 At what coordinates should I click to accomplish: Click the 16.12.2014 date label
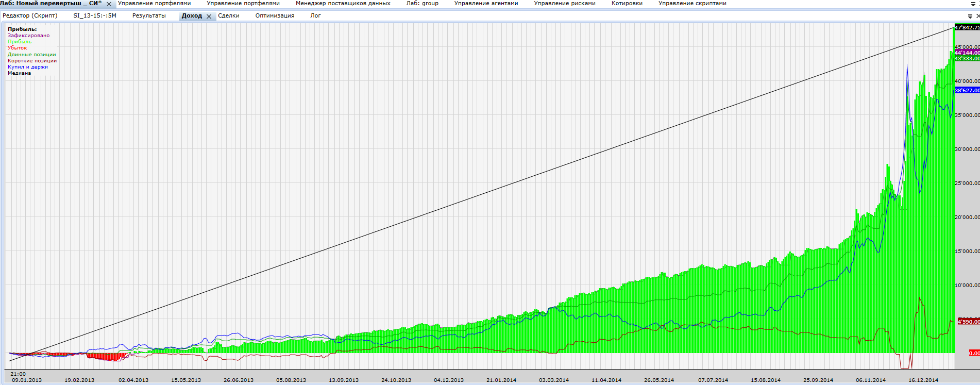tap(923, 380)
